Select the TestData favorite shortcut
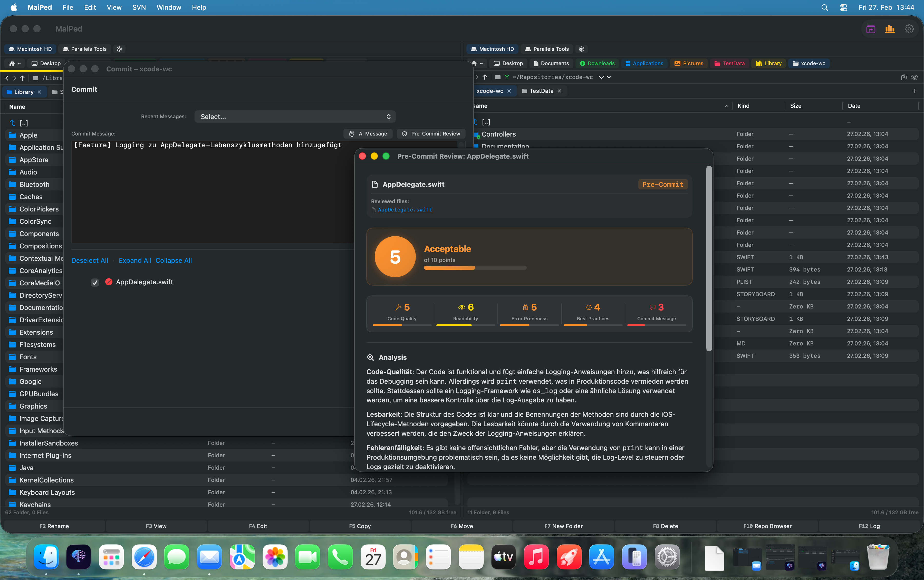Viewport: 924px width, 580px height. pyautogui.click(x=729, y=63)
